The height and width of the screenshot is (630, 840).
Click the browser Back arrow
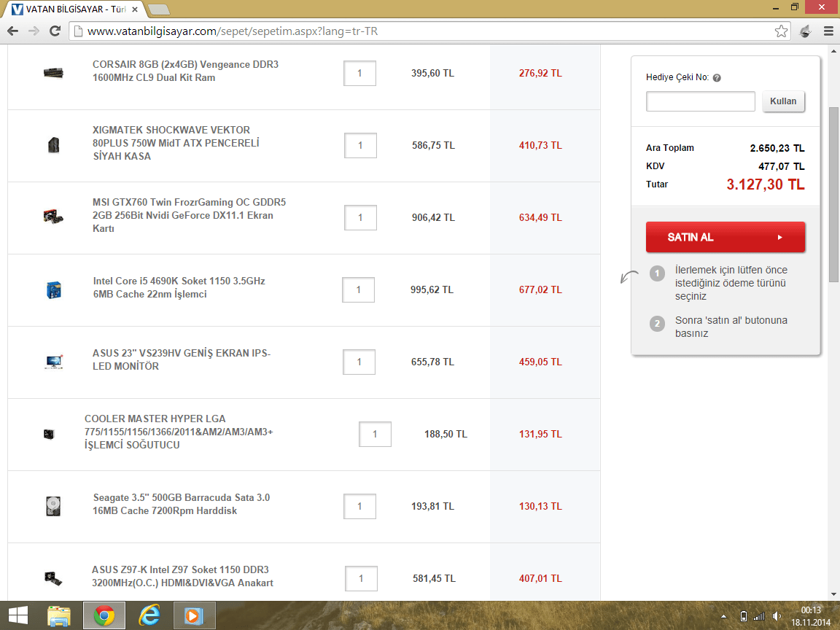click(x=13, y=31)
